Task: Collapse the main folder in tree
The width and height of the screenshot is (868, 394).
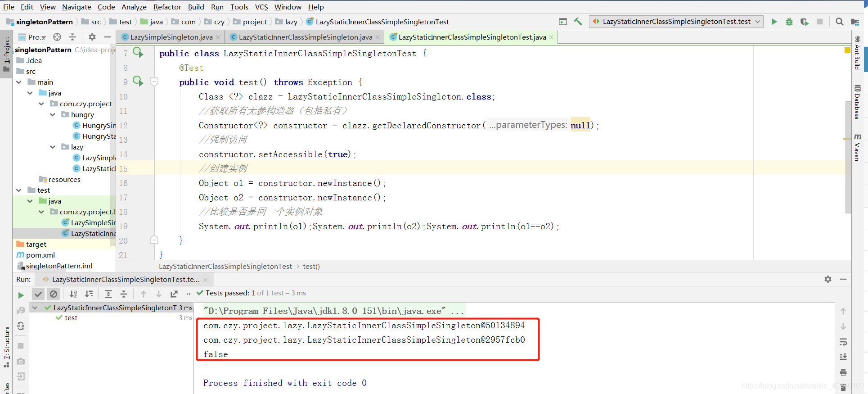Action: [x=19, y=82]
